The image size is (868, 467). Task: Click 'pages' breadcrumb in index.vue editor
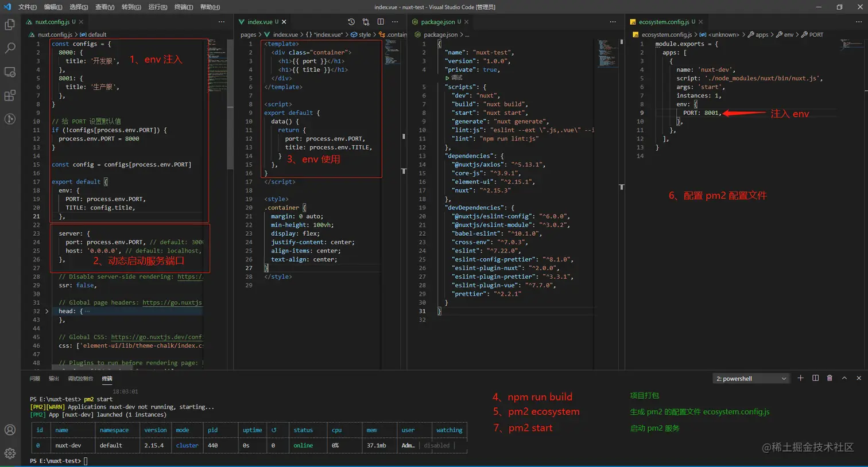pos(249,34)
